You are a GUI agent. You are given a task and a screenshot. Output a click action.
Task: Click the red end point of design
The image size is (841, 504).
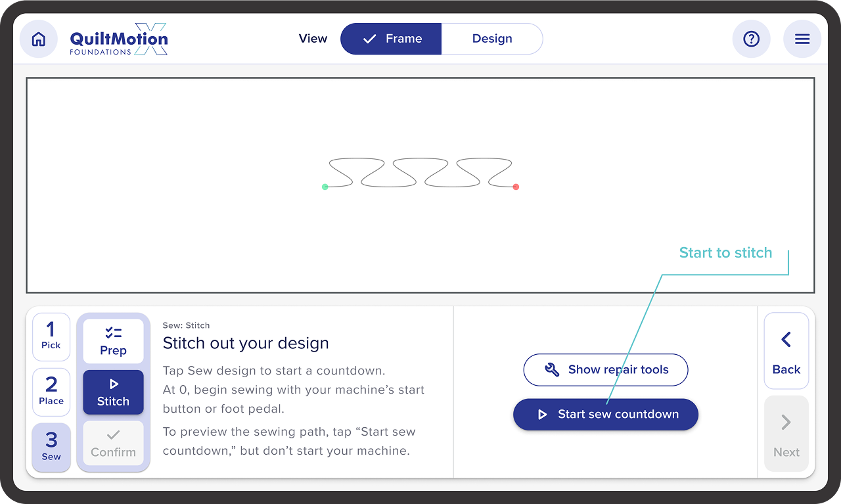point(516,187)
